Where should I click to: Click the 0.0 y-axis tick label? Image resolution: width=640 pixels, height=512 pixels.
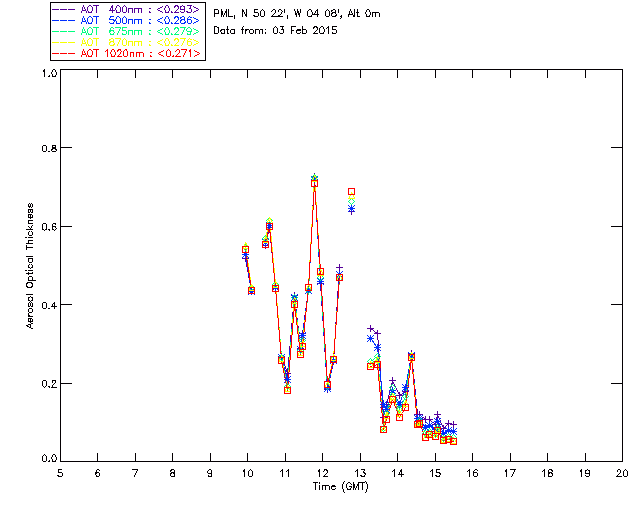click(x=49, y=458)
